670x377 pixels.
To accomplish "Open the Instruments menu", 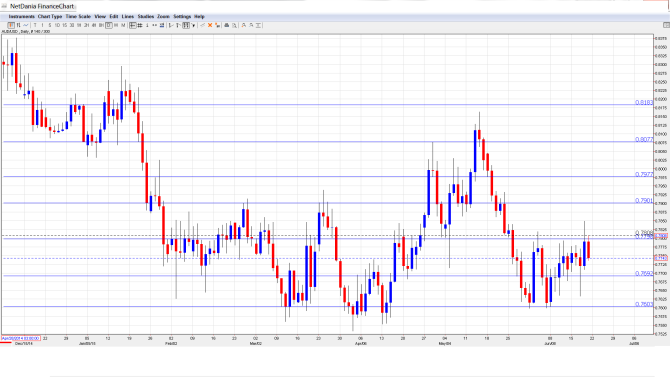I will [21, 17].
